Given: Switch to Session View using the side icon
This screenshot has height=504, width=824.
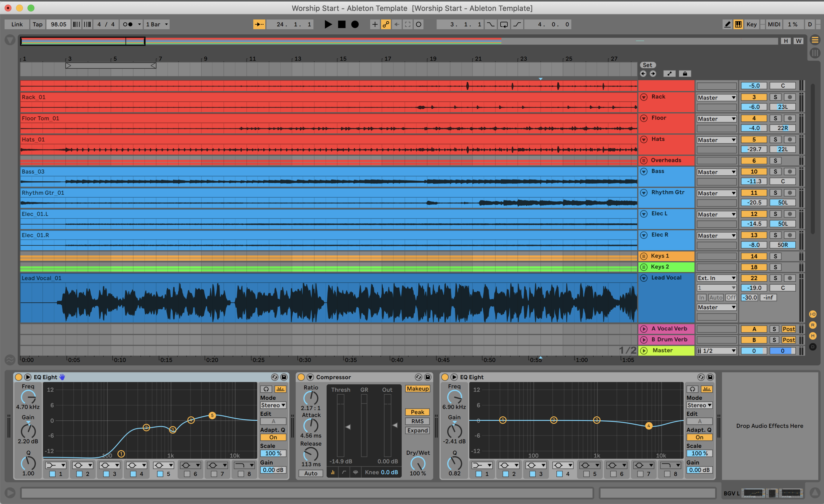Looking at the screenshot, I should [815, 53].
